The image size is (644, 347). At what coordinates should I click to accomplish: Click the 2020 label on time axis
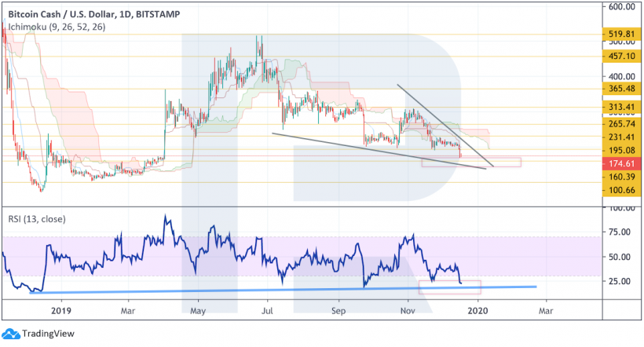pyautogui.click(x=478, y=311)
